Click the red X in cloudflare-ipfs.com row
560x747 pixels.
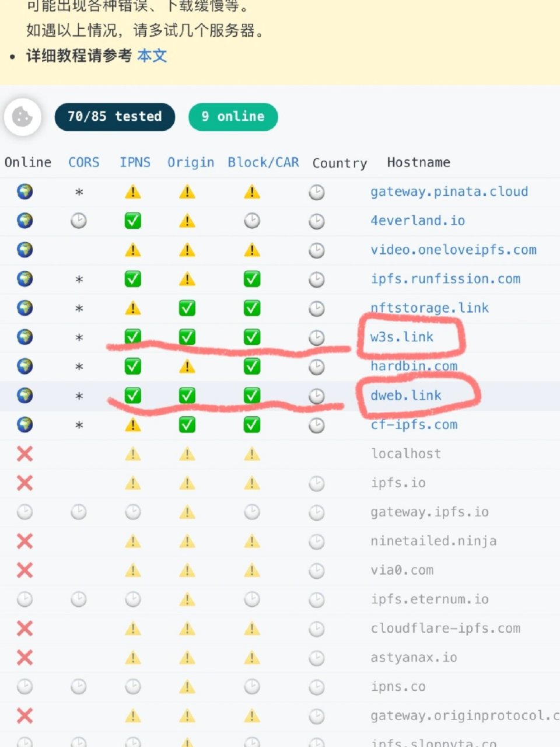(x=24, y=629)
